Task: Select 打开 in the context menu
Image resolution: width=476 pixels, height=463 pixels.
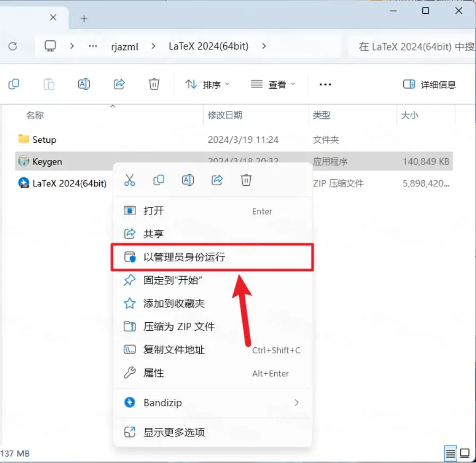Action: 213,211
